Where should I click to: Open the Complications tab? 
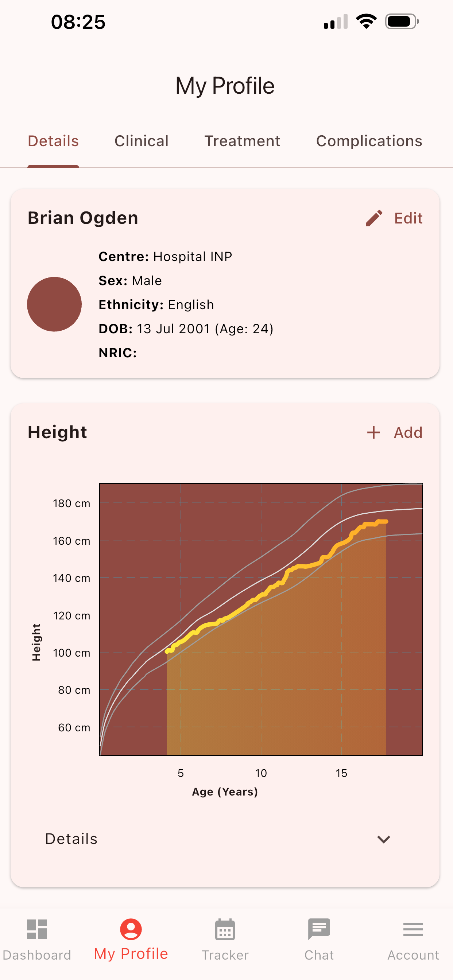(369, 141)
